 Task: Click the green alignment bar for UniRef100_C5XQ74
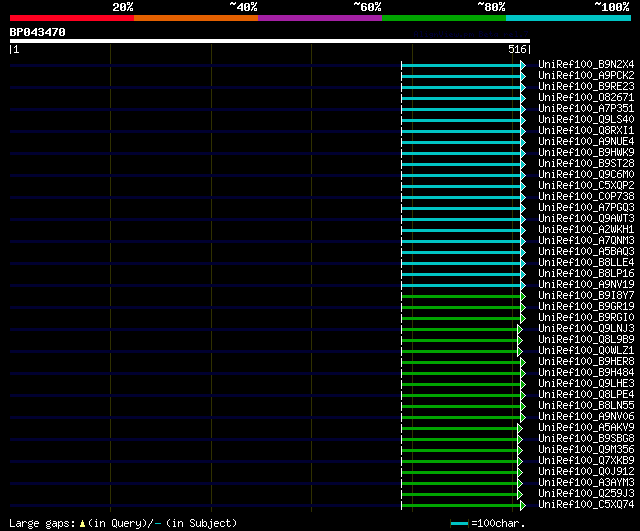pos(461,506)
